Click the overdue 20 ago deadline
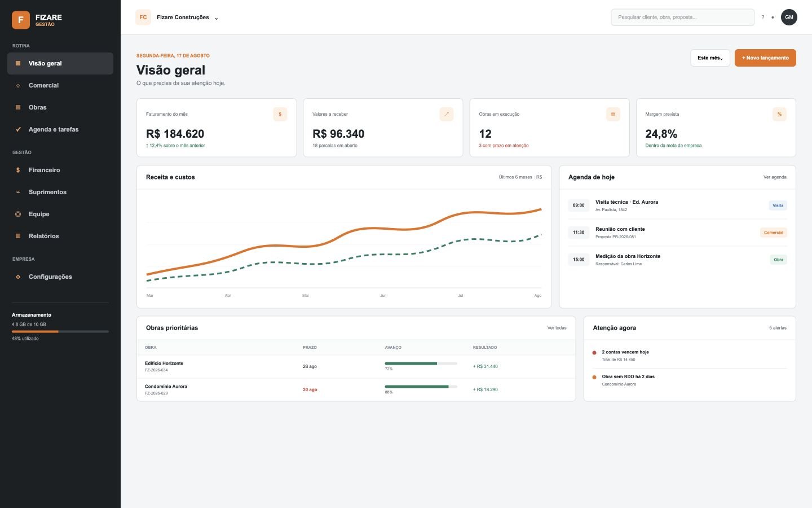812x508 pixels. click(310, 389)
